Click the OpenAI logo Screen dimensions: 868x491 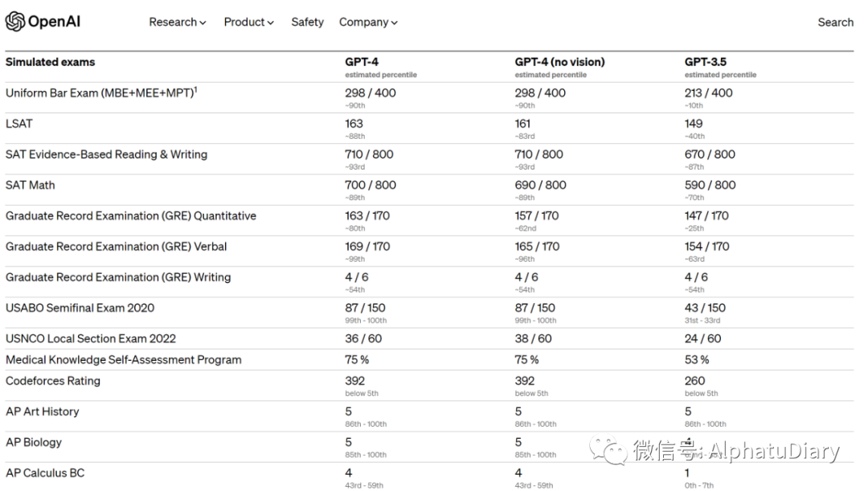[43, 22]
